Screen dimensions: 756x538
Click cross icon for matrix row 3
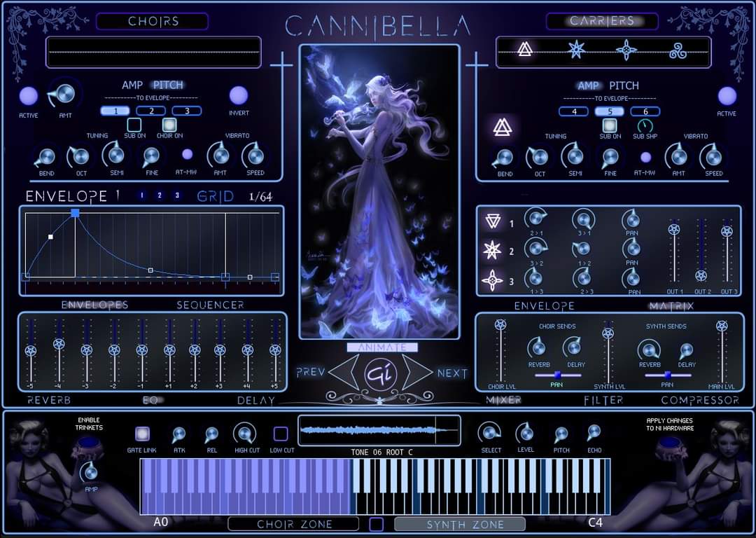click(x=492, y=281)
